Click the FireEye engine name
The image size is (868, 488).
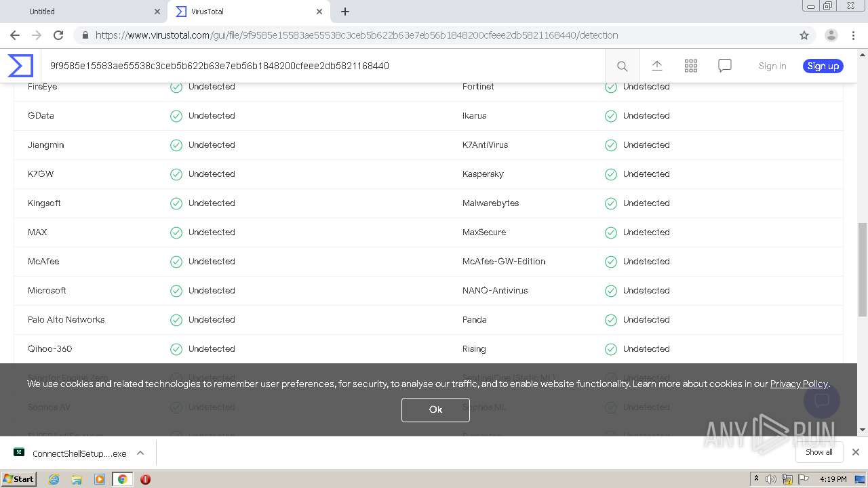tap(42, 87)
